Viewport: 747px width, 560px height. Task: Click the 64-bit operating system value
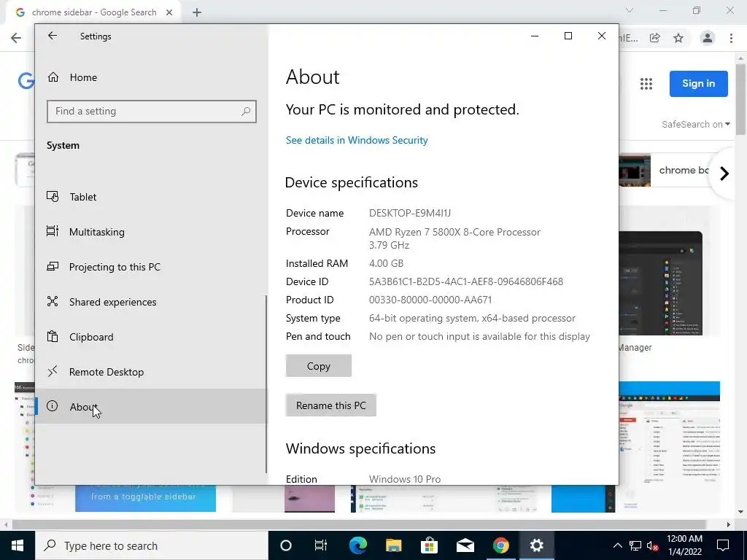pyautogui.click(x=472, y=318)
